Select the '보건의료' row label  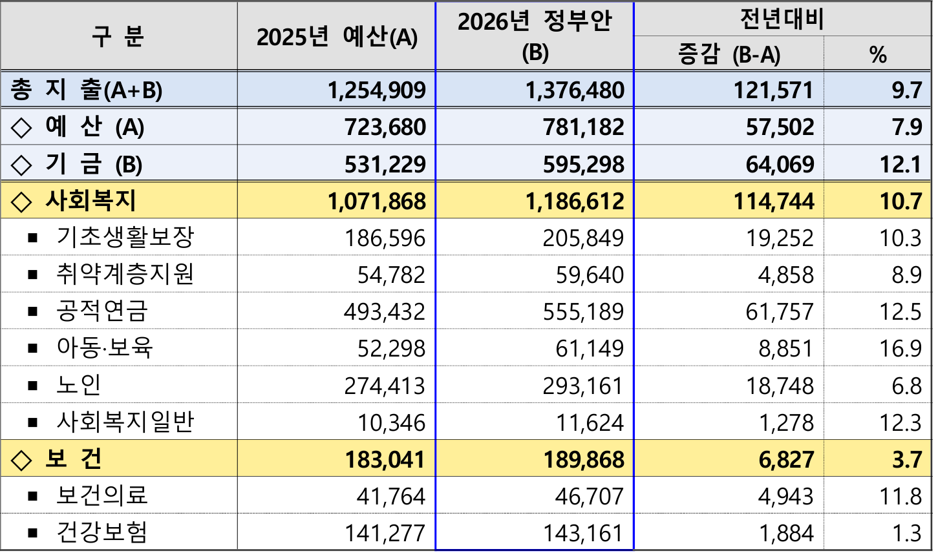(102, 495)
